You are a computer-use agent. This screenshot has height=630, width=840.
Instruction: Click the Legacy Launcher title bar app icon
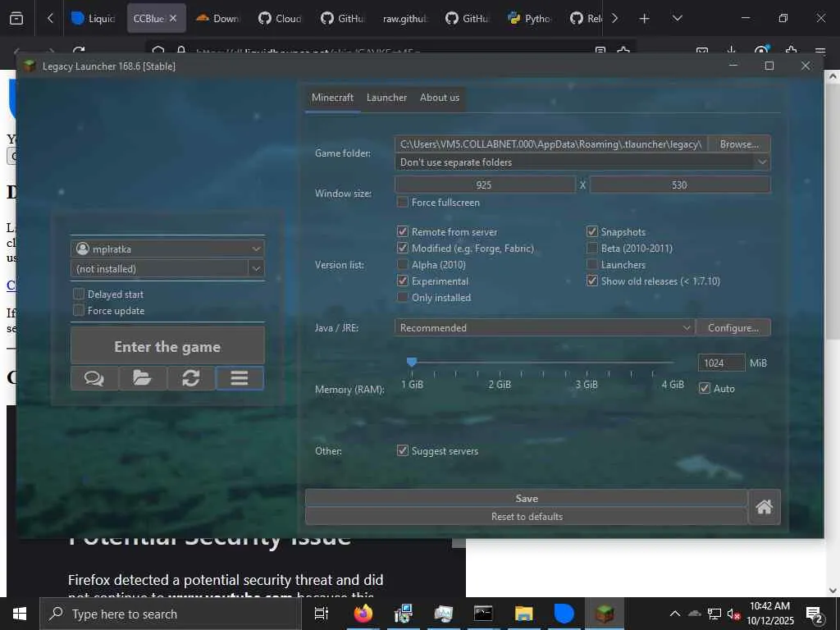[x=30, y=66]
